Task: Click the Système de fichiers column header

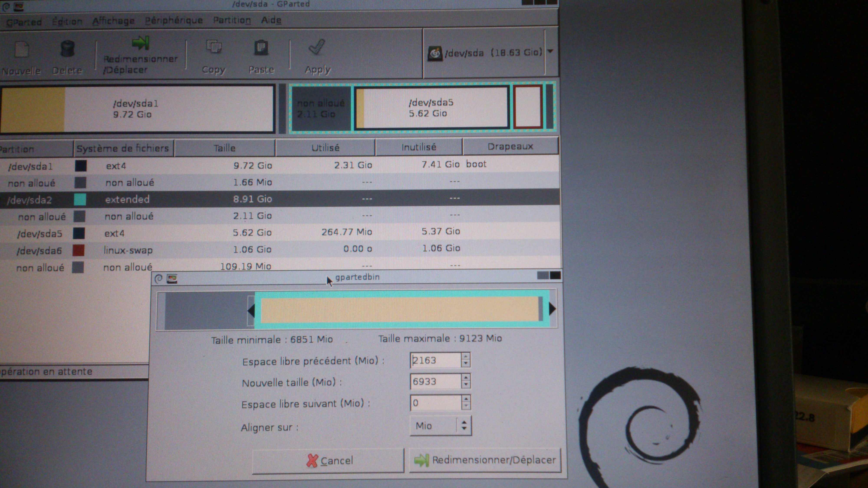Action: tap(124, 148)
